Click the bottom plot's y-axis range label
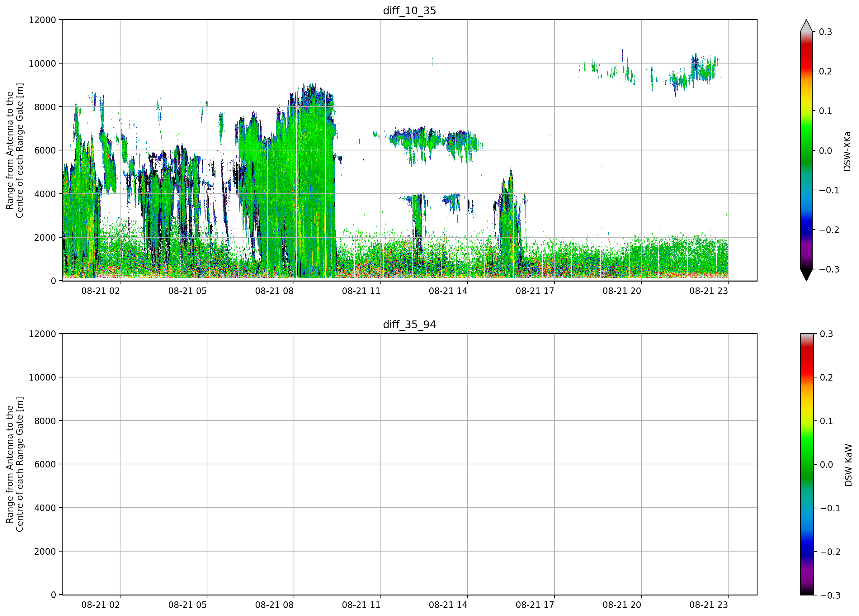The width and height of the screenshot is (859, 616). (14, 464)
